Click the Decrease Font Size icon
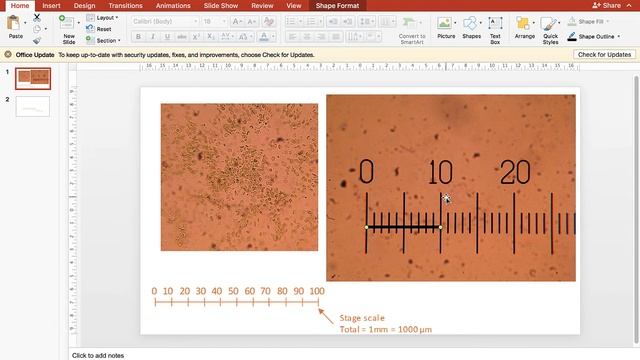 251,21
